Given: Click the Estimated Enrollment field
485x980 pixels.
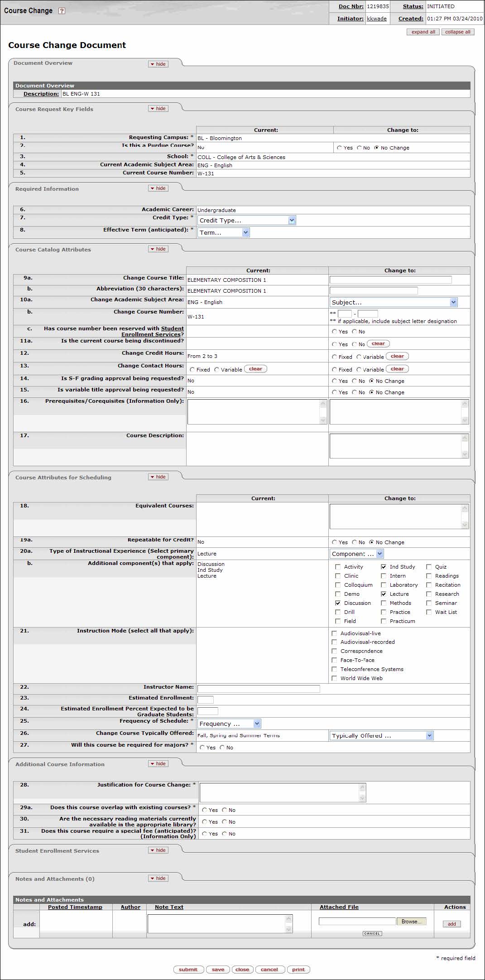Looking at the screenshot, I should point(206,700).
